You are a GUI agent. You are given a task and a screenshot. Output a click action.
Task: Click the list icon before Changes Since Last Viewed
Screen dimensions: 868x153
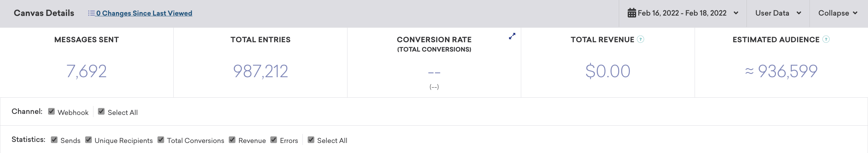pyautogui.click(x=91, y=13)
